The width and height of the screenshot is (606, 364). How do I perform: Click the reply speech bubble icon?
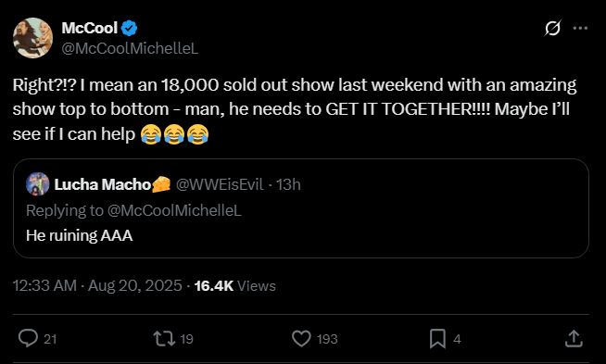(x=28, y=338)
